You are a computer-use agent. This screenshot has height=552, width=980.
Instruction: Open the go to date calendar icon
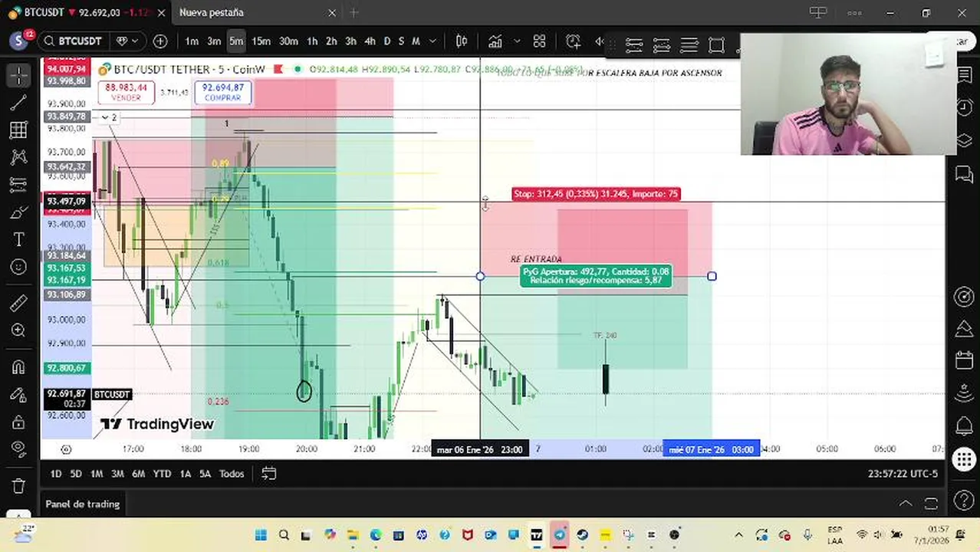click(x=268, y=474)
